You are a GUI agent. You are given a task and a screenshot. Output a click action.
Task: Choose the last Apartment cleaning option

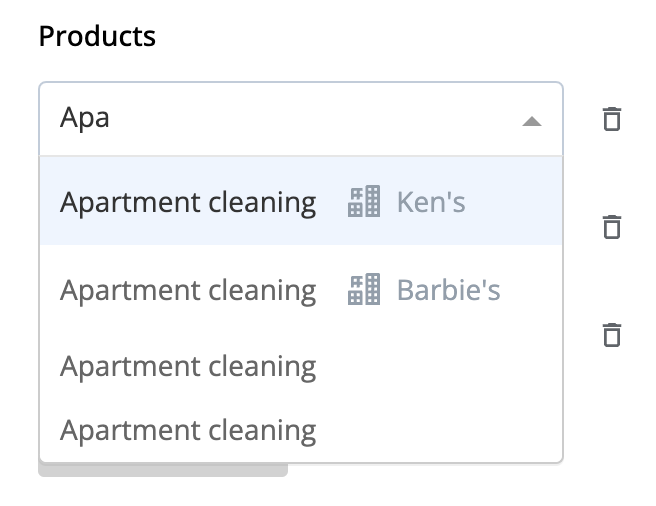click(x=301, y=430)
